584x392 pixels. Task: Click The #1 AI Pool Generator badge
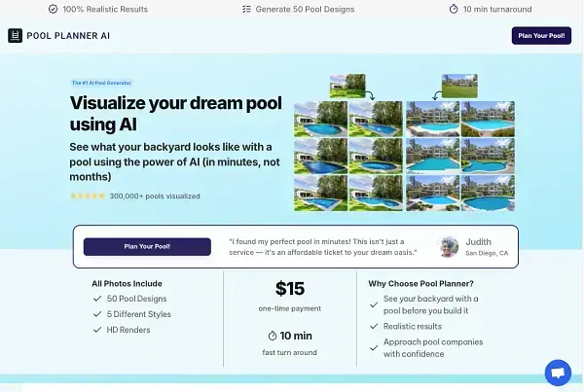click(101, 83)
